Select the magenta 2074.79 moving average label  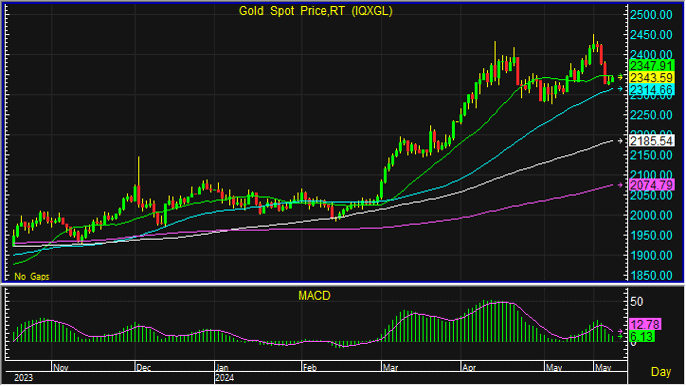[651, 185]
